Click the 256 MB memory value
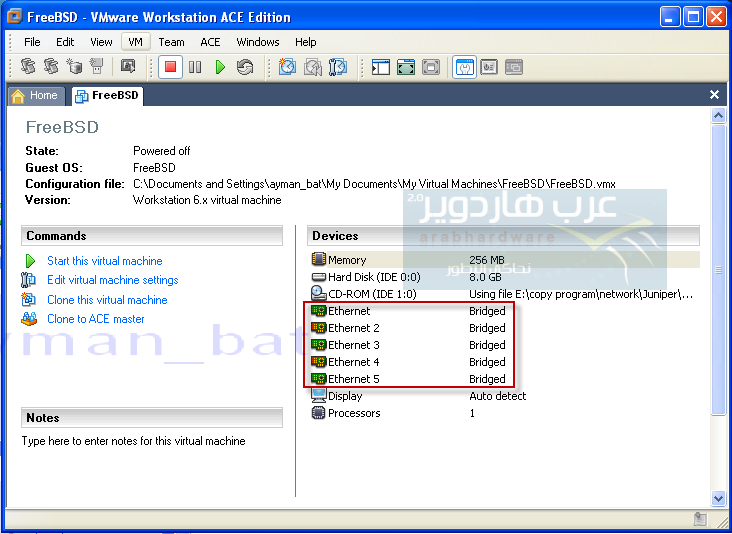 click(x=486, y=260)
